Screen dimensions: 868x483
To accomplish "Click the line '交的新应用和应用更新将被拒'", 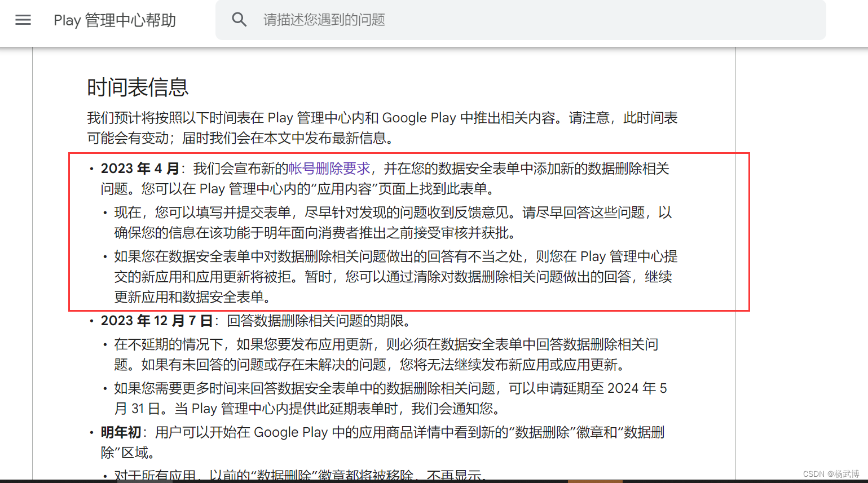I will pos(393,277).
